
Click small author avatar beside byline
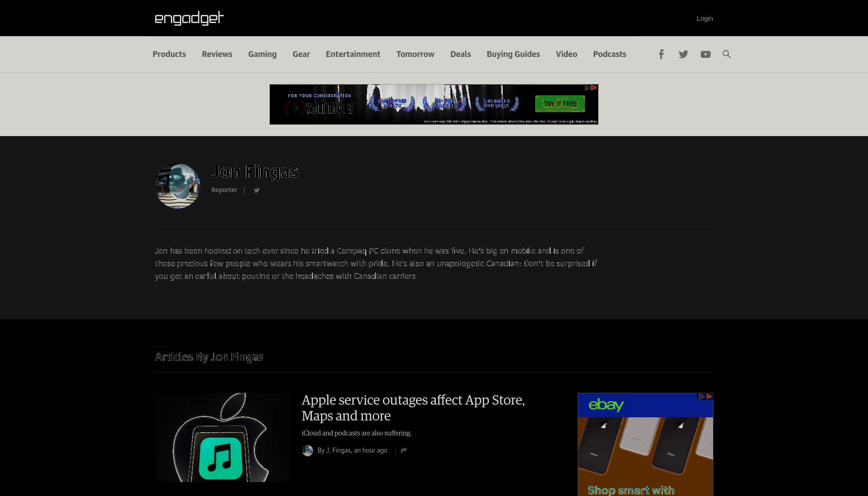307,450
